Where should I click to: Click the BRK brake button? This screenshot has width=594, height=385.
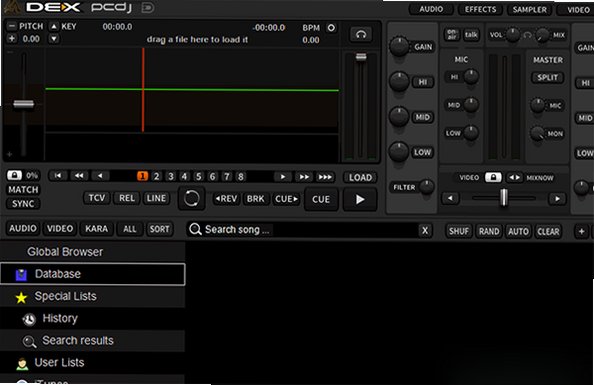click(256, 199)
